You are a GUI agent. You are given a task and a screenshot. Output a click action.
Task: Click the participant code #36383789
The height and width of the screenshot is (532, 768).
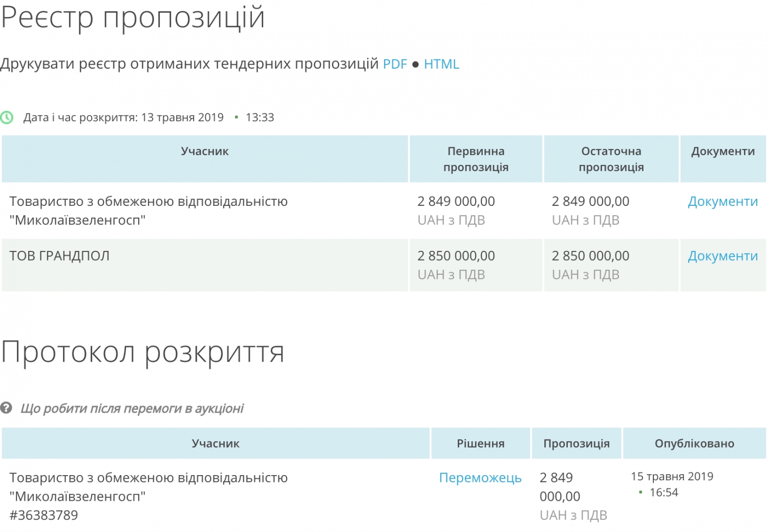tap(44, 515)
